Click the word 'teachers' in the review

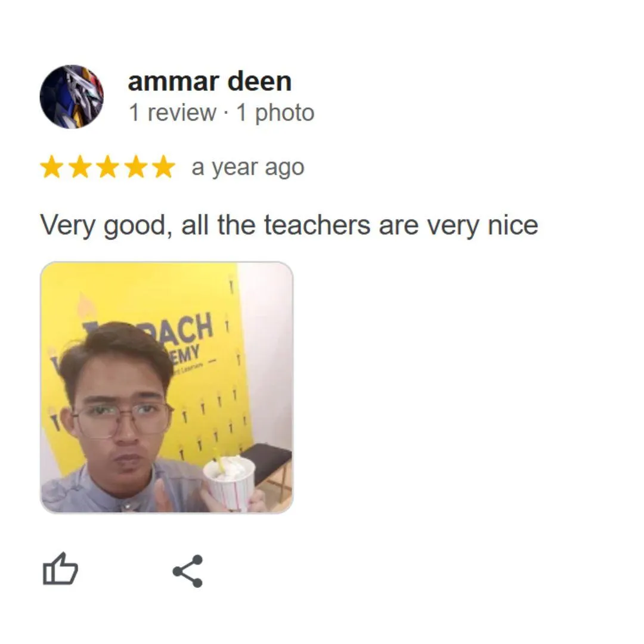pyautogui.click(x=317, y=225)
